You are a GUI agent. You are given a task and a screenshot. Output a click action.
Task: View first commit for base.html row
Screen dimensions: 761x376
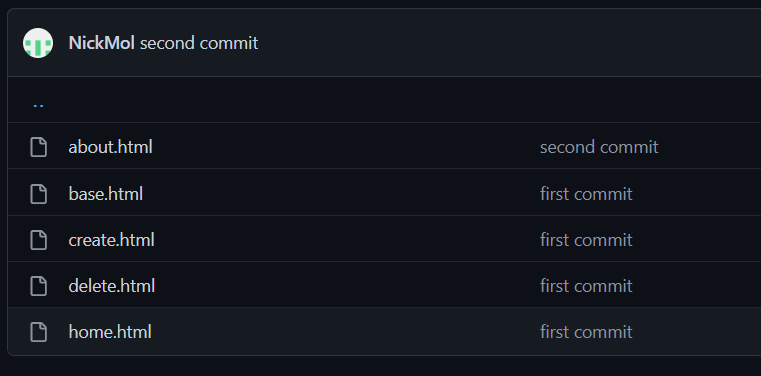pyautogui.click(x=586, y=194)
